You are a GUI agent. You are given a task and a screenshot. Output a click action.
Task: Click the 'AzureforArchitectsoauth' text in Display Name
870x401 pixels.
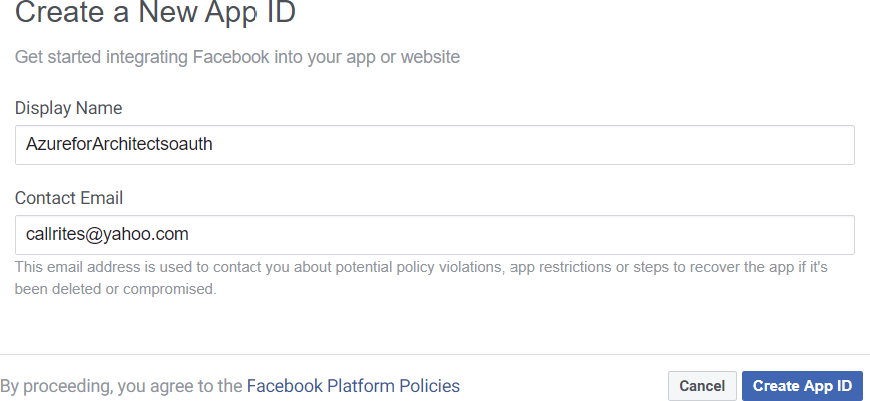coord(119,144)
